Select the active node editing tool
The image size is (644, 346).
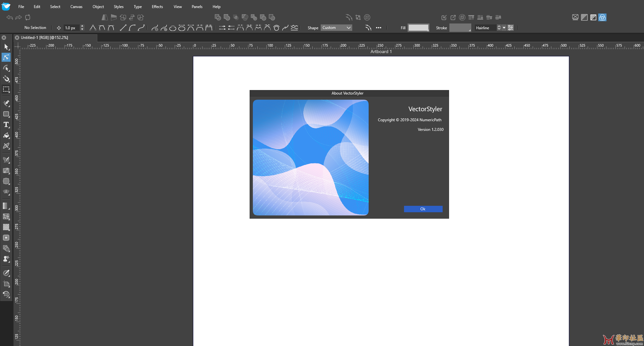(x=6, y=57)
